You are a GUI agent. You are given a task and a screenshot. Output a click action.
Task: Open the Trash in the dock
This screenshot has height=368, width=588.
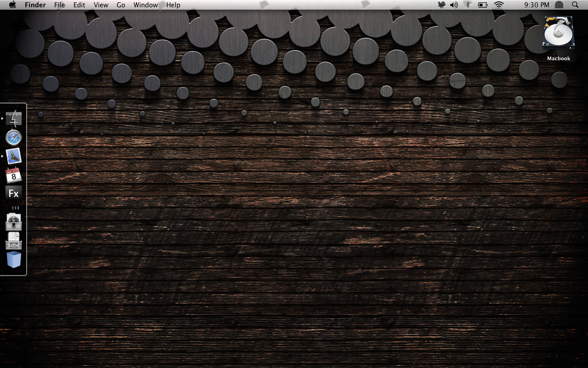click(14, 260)
